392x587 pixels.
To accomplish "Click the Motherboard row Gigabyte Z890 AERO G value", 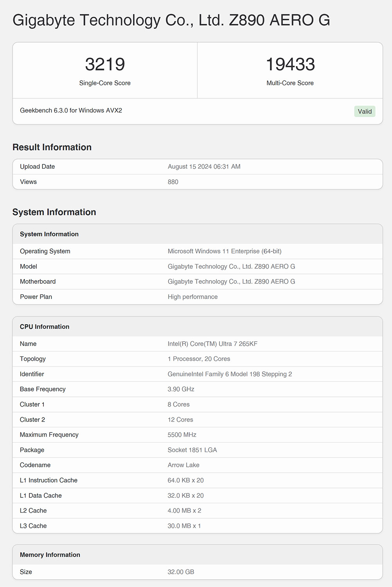I will (x=232, y=282).
